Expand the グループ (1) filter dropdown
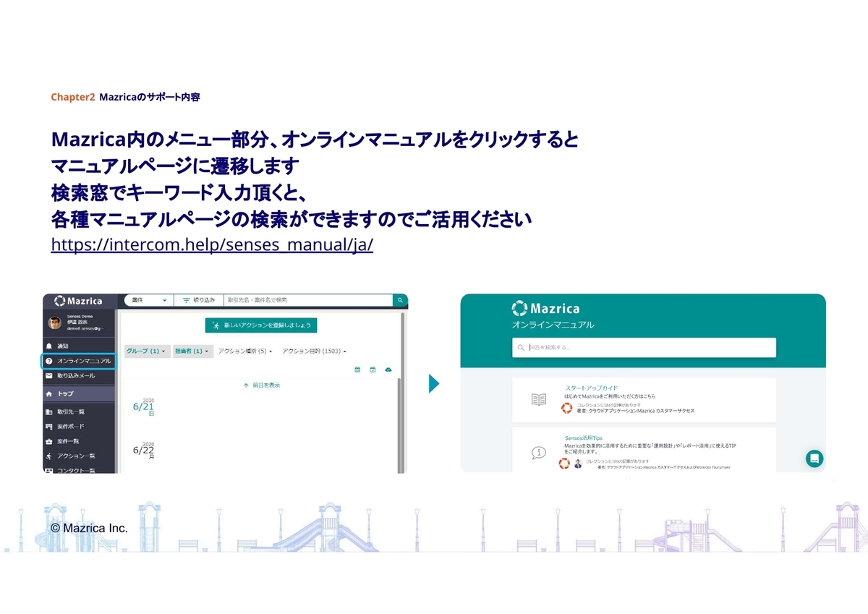 pos(147,351)
